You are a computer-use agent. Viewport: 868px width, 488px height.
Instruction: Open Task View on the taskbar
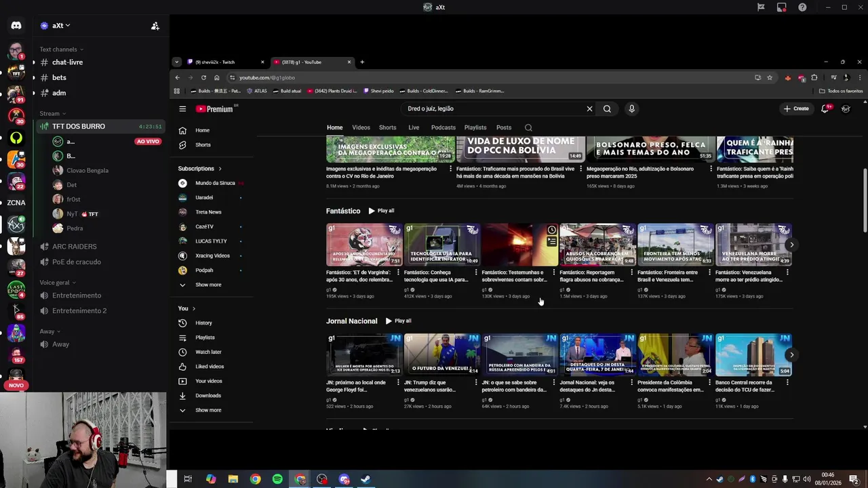(x=188, y=479)
